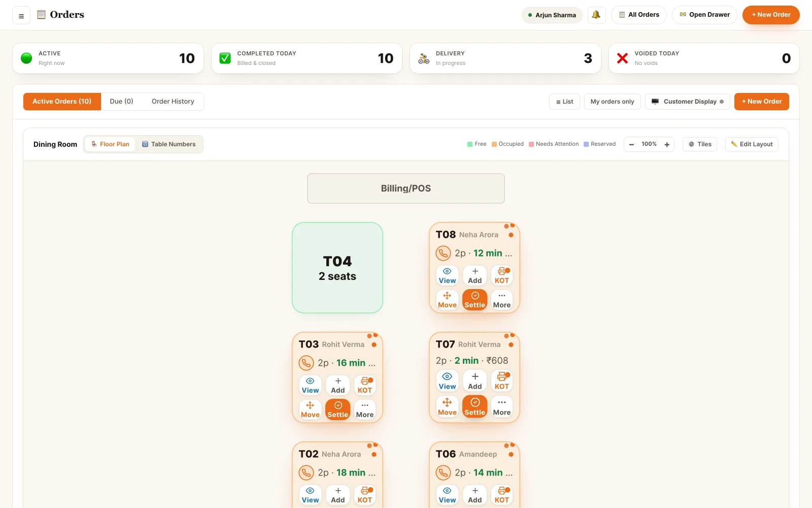
Task: Open the Due (0) tab
Action: click(x=121, y=102)
